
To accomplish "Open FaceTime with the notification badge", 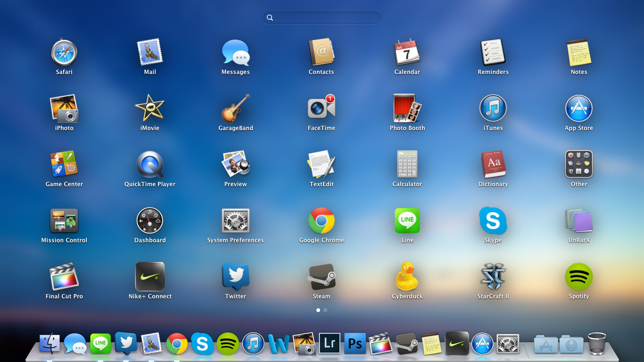I will [x=322, y=108].
